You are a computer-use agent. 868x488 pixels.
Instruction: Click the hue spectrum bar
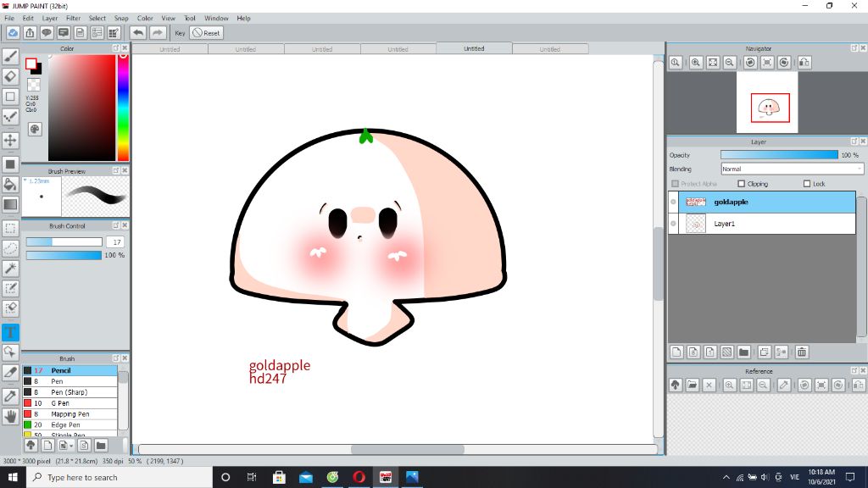(123, 108)
